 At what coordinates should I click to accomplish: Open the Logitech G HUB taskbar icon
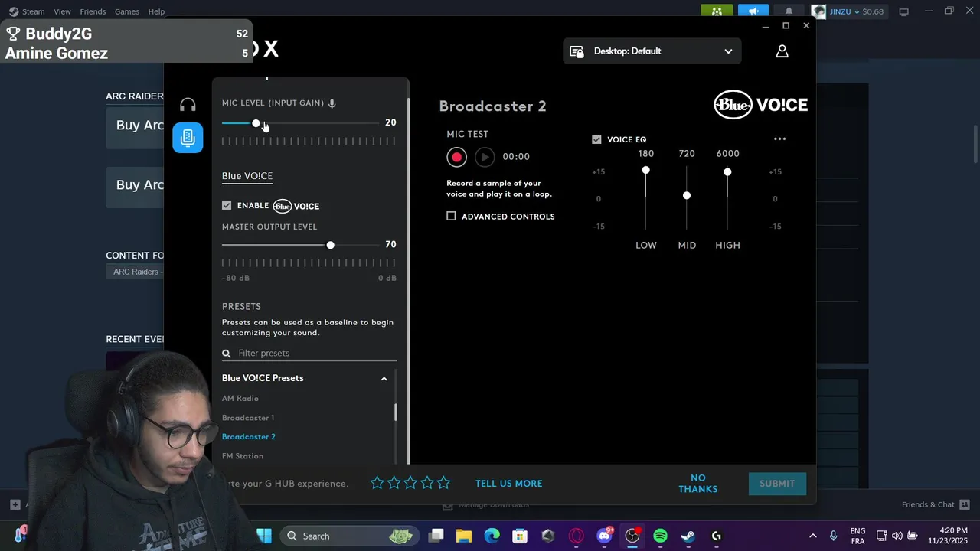[x=717, y=536]
